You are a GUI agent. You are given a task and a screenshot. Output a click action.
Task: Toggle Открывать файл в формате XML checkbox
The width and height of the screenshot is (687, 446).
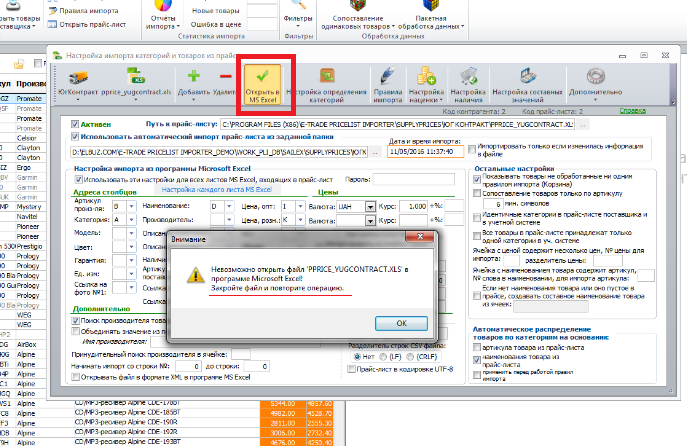coord(76,377)
